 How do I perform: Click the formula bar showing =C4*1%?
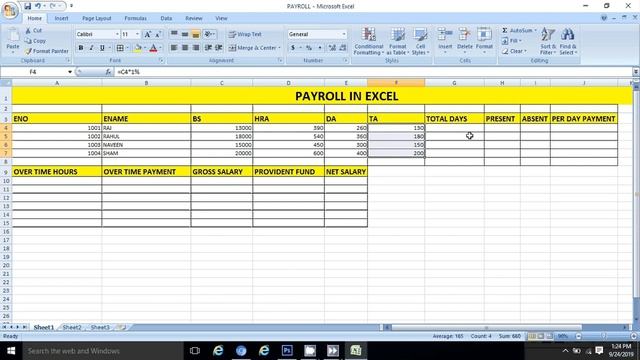pyautogui.click(x=373, y=72)
